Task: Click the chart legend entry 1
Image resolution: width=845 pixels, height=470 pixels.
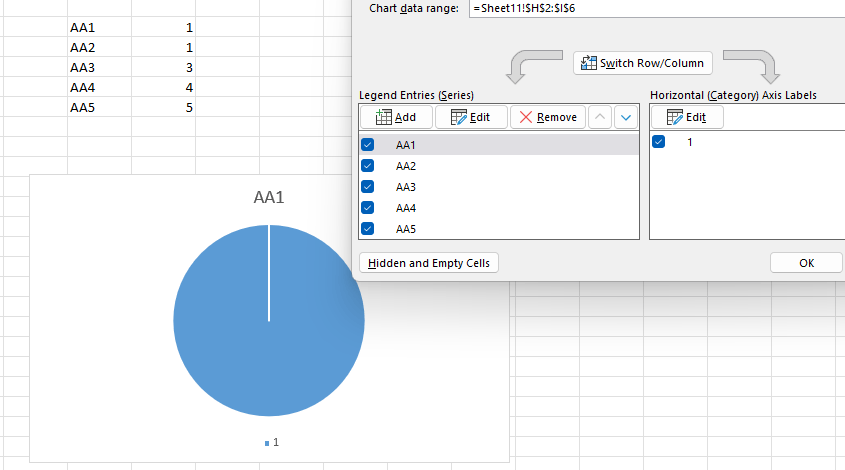Action: click(272, 443)
